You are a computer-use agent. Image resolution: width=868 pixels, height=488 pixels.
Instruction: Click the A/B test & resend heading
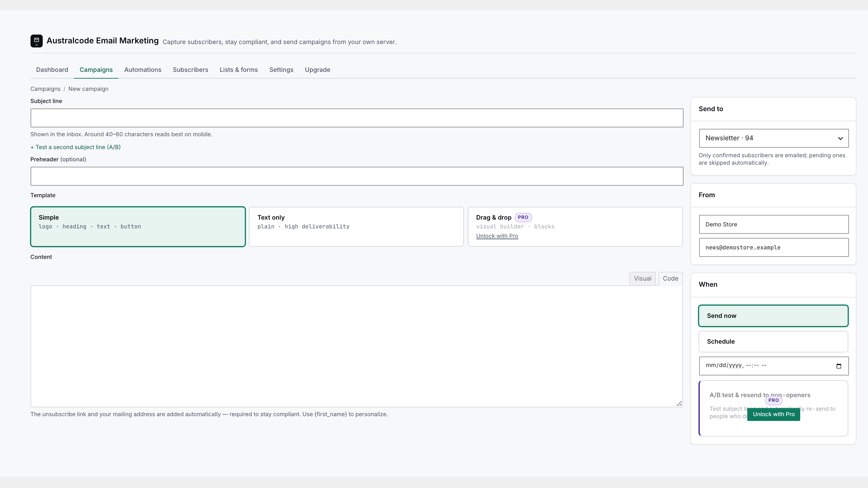[x=760, y=395]
